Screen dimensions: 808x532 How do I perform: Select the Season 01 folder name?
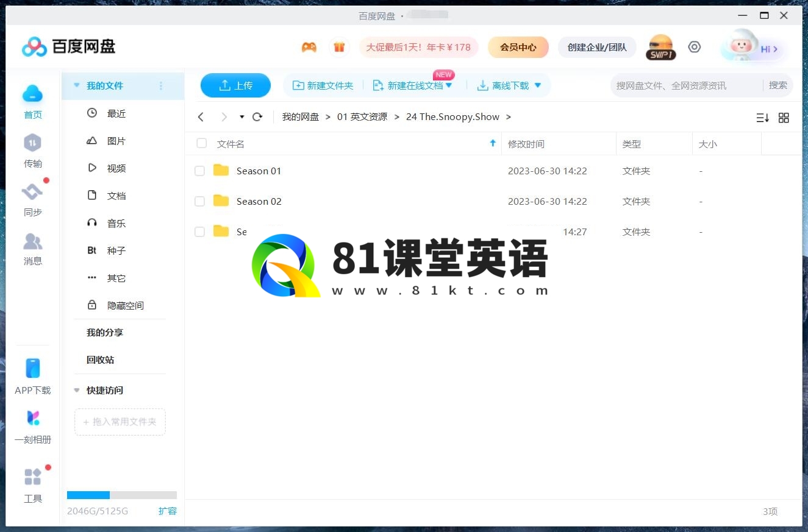[259, 171]
